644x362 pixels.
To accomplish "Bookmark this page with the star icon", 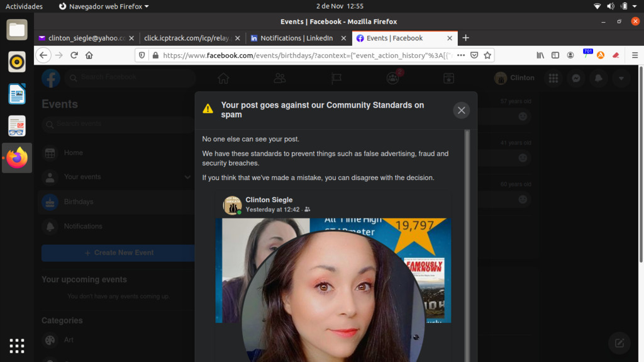I will [x=487, y=55].
